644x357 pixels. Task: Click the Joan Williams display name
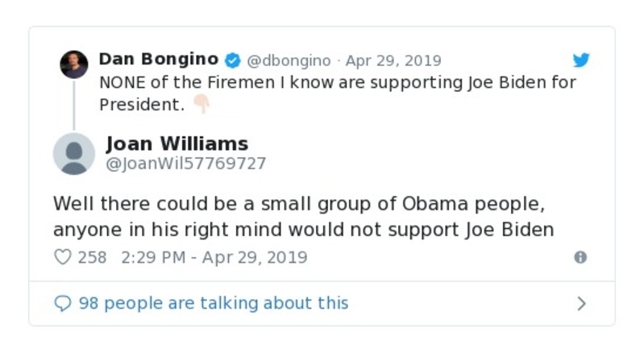177,144
